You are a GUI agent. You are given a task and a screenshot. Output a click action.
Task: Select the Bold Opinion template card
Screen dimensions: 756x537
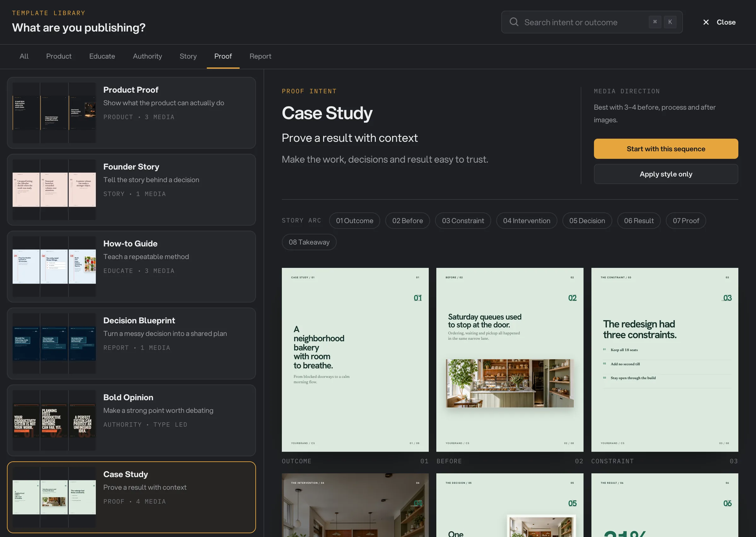[131, 420]
